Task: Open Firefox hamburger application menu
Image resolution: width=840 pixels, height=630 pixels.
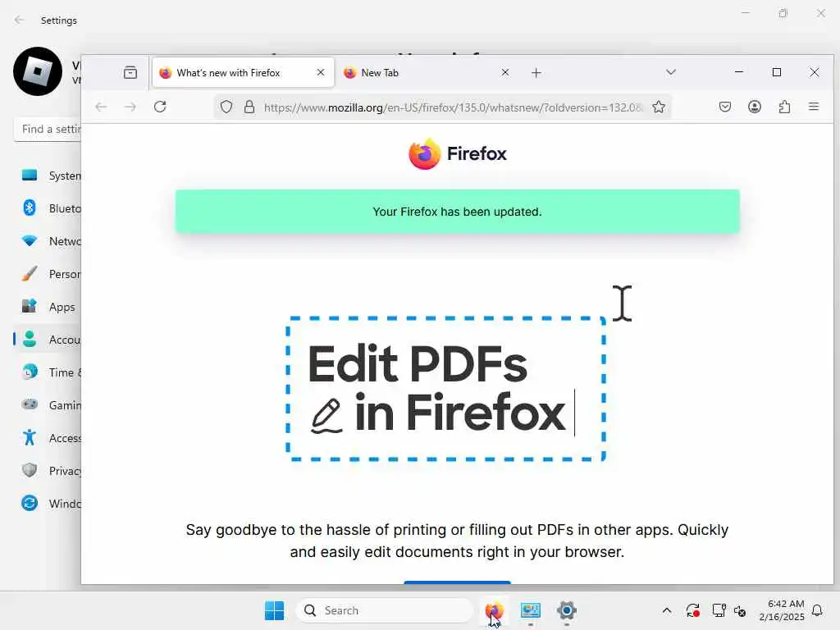Action: pyautogui.click(x=813, y=107)
